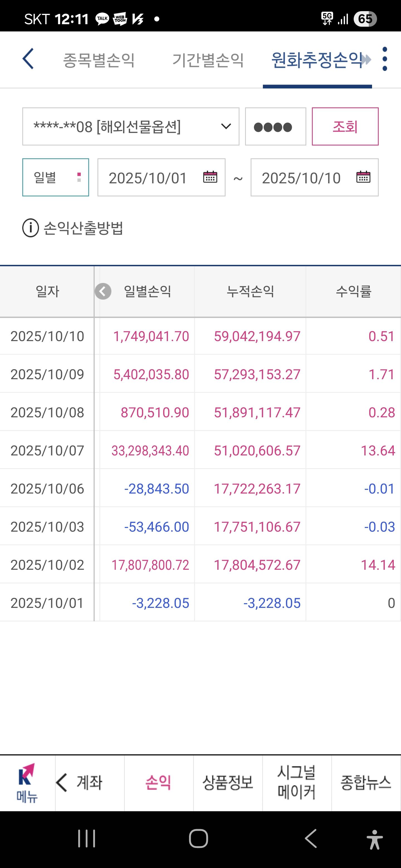The image size is (401, 868).
Task: Expand the account selector 해외선물옵션 dropdown
Action: coord(131,127)
